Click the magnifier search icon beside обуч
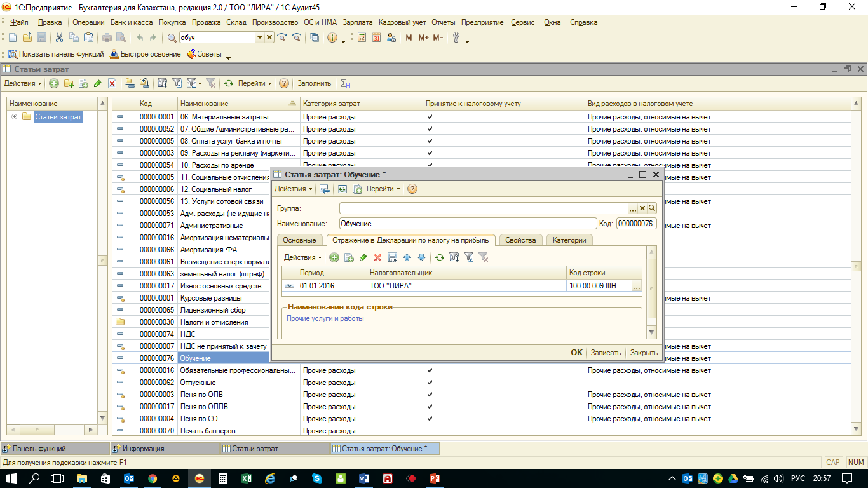This screenshot has height=488, width=868. click(172, 37)
